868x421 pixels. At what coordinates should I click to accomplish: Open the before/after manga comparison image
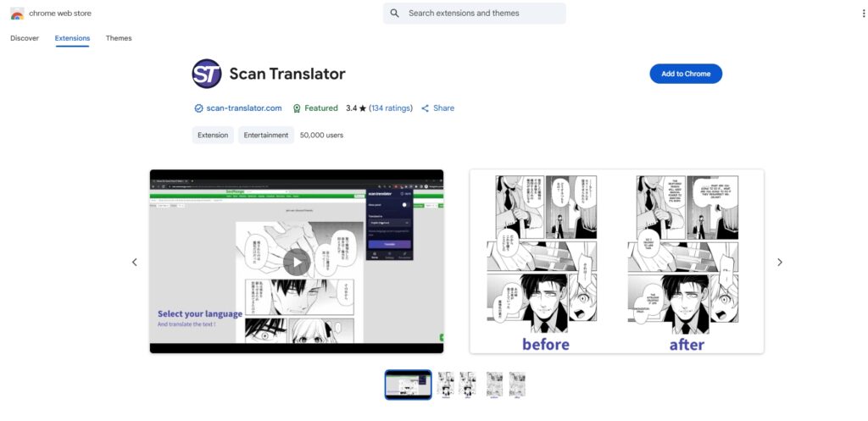pos(617,261)
